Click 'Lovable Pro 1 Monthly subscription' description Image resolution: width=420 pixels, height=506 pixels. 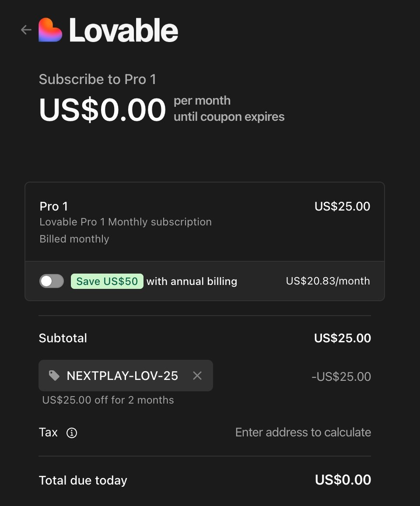[x=126, y=222]
